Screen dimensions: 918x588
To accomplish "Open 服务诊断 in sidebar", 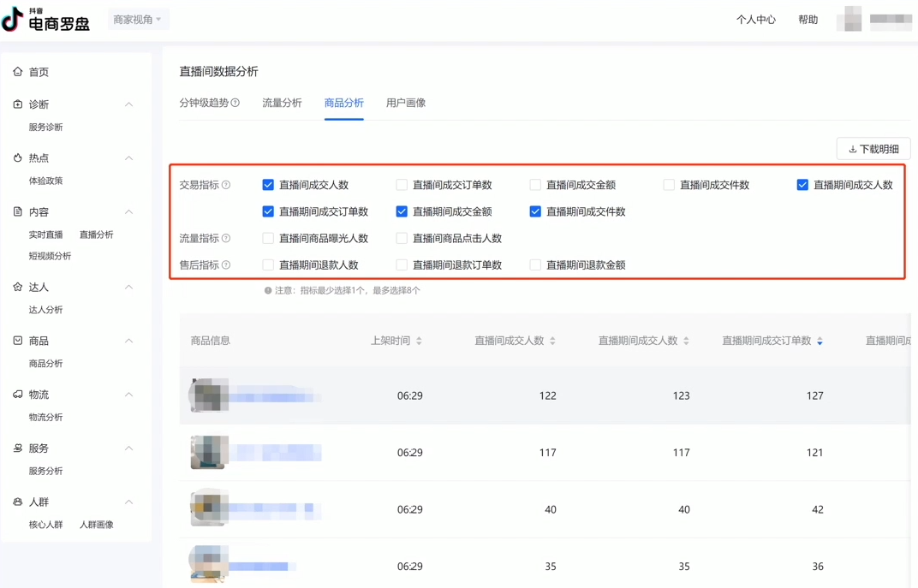I will [x=45, y=127].
